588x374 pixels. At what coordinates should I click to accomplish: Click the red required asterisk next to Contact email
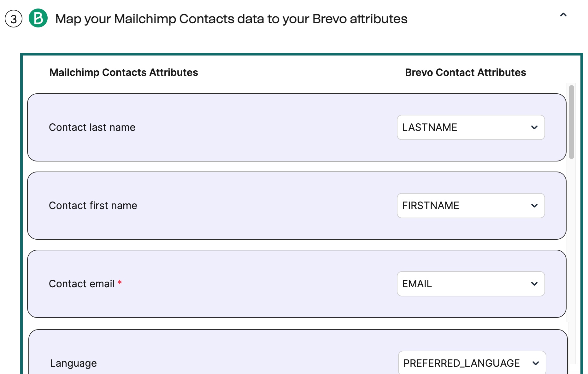pyautogui.click(x=120, y=282)
